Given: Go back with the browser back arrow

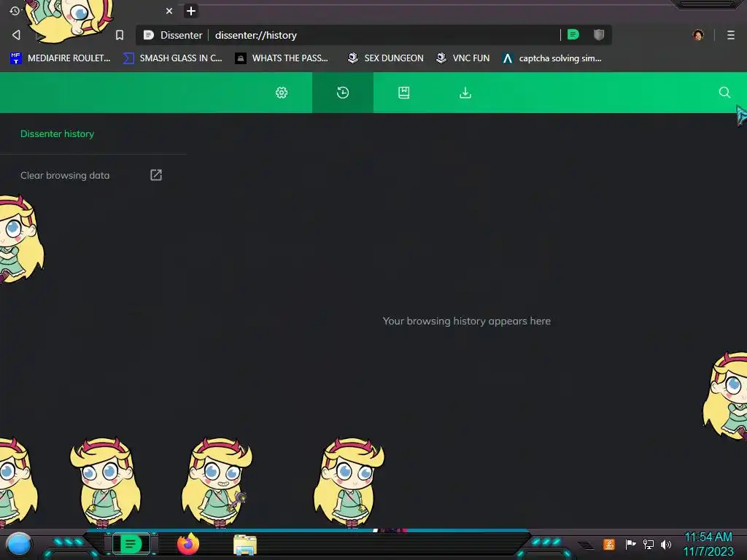Looking at the screenshot, I should click(16, 35).
